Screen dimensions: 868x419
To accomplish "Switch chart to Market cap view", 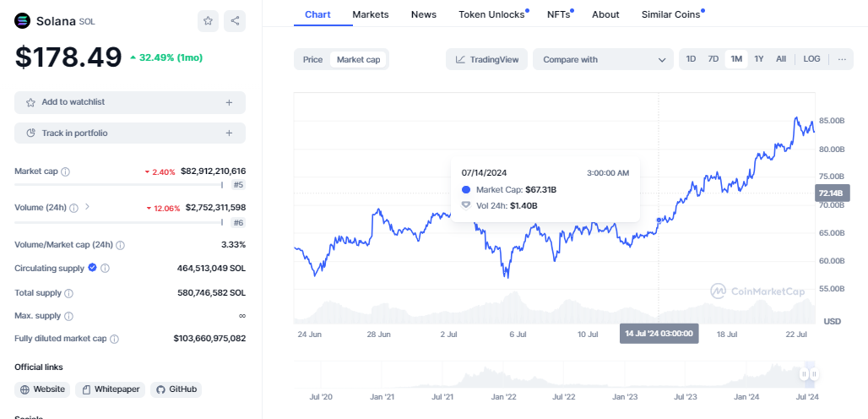I will click(x=358, y=59).
